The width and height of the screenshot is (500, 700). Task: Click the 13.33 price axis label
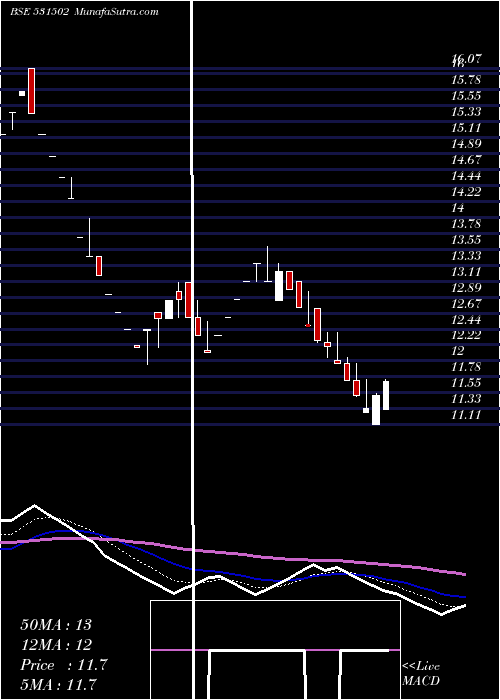[x=466, y=256]
